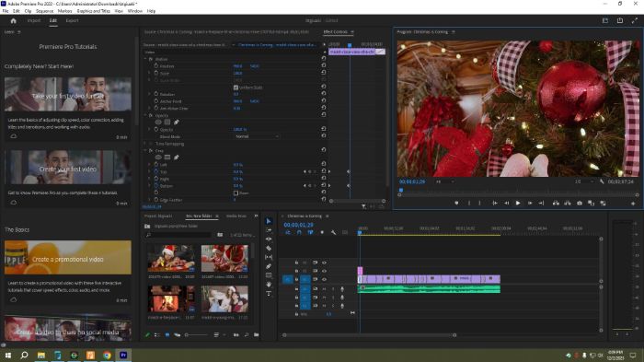Viewport: 644px width, 362px height.
Task: Toggle video track V3 output eye
Action: [324, 263]
